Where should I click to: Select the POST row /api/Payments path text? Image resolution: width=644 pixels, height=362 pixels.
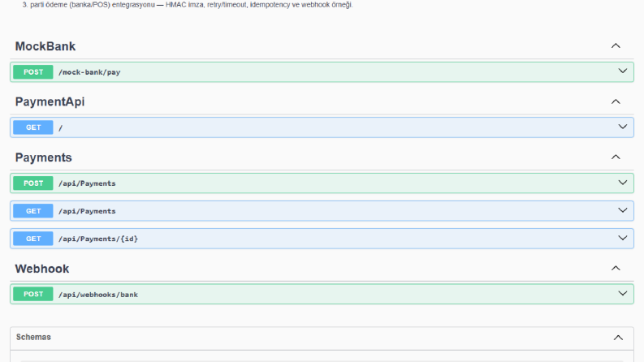[87, 183]
